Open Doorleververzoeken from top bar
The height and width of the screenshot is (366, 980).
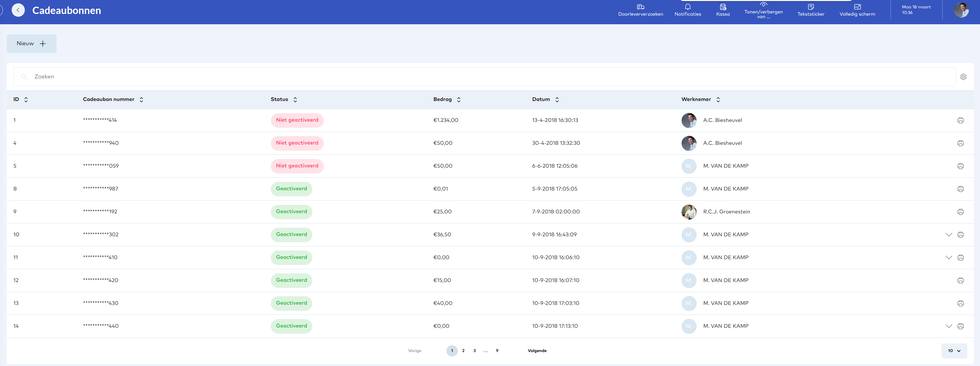point(640,10)
